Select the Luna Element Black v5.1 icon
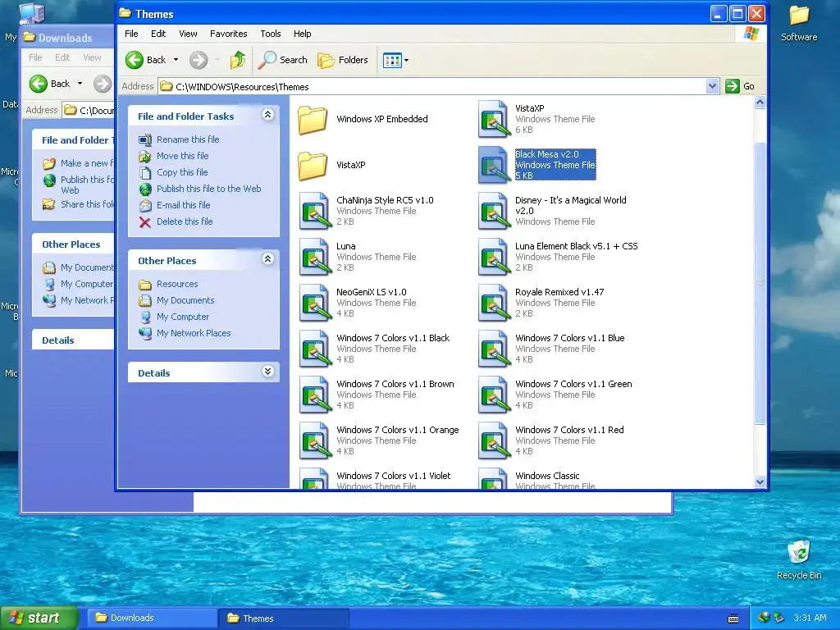840x630 pixels. pyautogui.click(x=493, y=257)
